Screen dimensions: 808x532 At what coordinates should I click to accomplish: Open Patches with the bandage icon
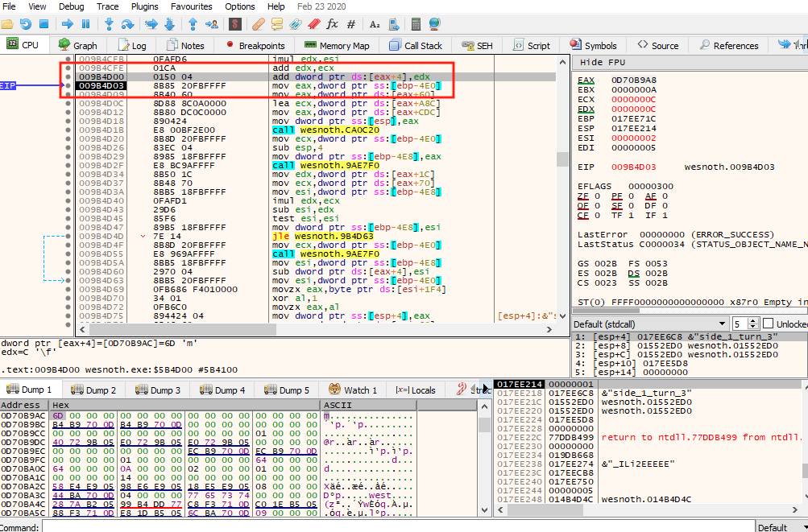pyautogui.click(x=258, y=23)
